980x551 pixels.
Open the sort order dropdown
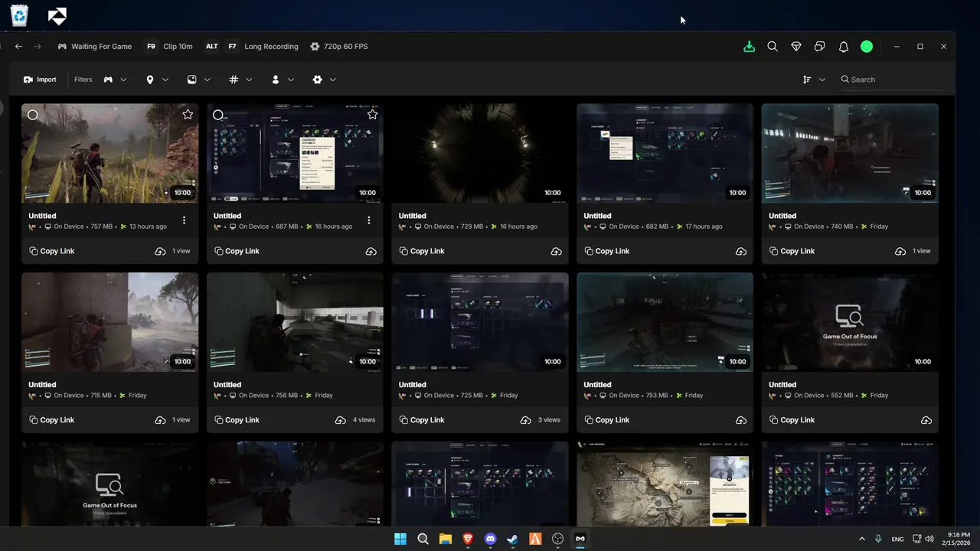pyautogui.click(x=814, y=80)
